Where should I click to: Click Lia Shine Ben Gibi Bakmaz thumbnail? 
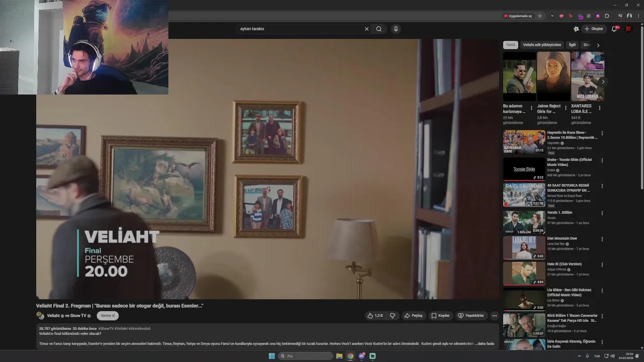point(524,299)
